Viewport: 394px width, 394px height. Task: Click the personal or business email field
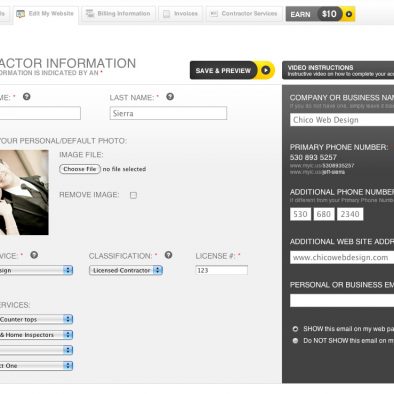click(x=342, y=300)
